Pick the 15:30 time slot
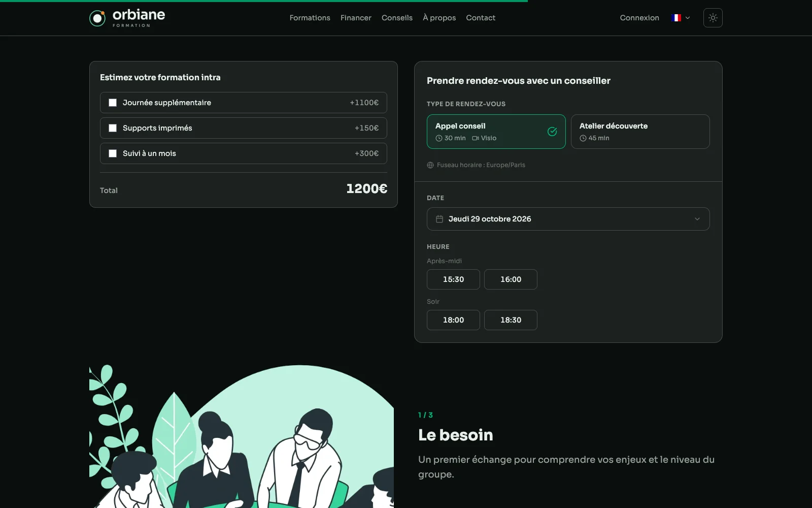812x508 pixels. [x=453, y=279]
